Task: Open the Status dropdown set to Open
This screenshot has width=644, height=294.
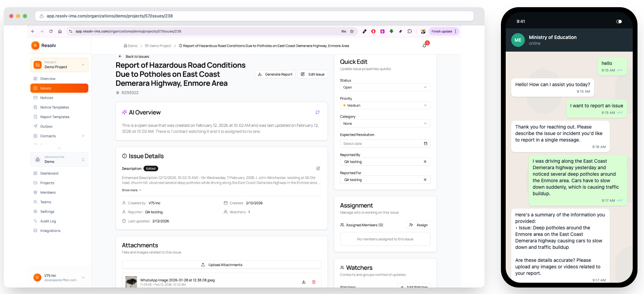Action: (x=385, y=88)
